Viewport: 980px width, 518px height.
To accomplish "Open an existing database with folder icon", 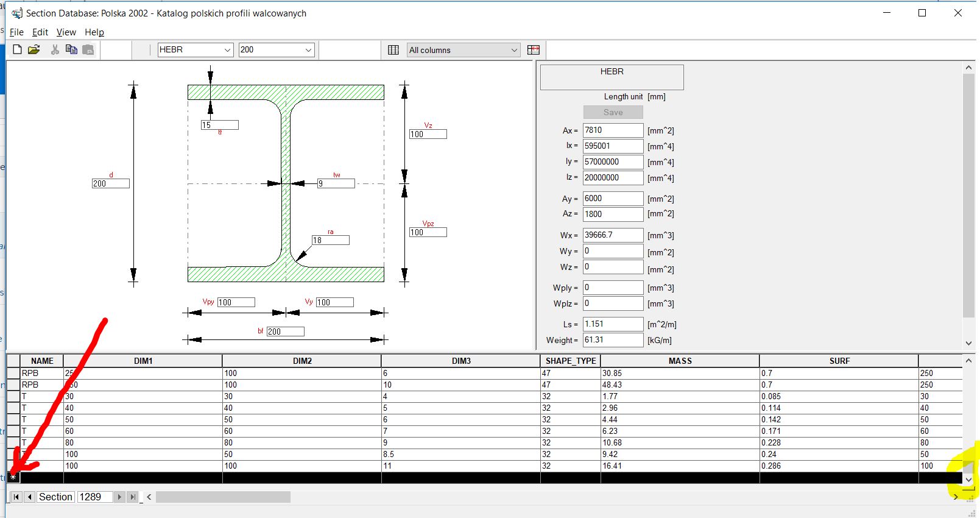I will coord(34,49).
